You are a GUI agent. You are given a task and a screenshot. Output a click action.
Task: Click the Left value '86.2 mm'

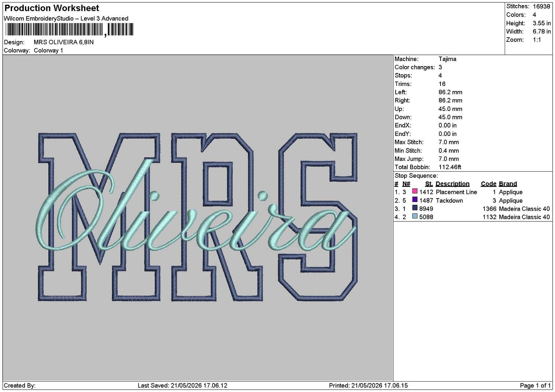(x=451, y=92)
